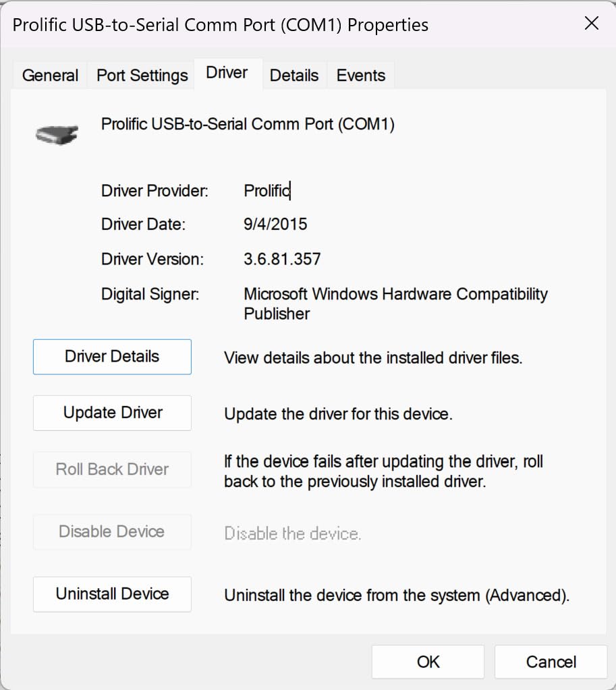The image size is (616, 690).
Task: Select the currently active Driver tab
Action: click(227, 72)
